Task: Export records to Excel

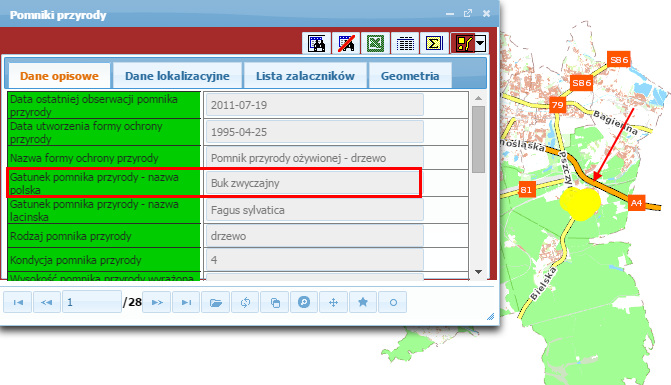Action: coord(375,43)
